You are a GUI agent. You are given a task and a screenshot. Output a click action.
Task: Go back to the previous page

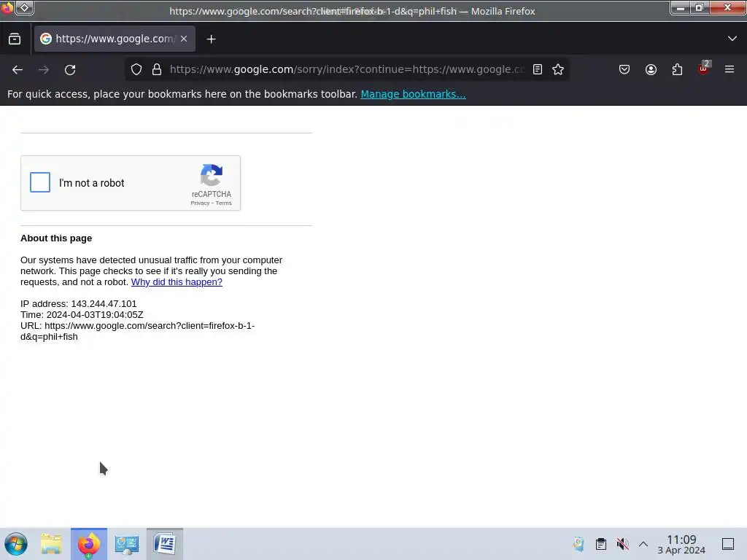[x=18, y=69]
